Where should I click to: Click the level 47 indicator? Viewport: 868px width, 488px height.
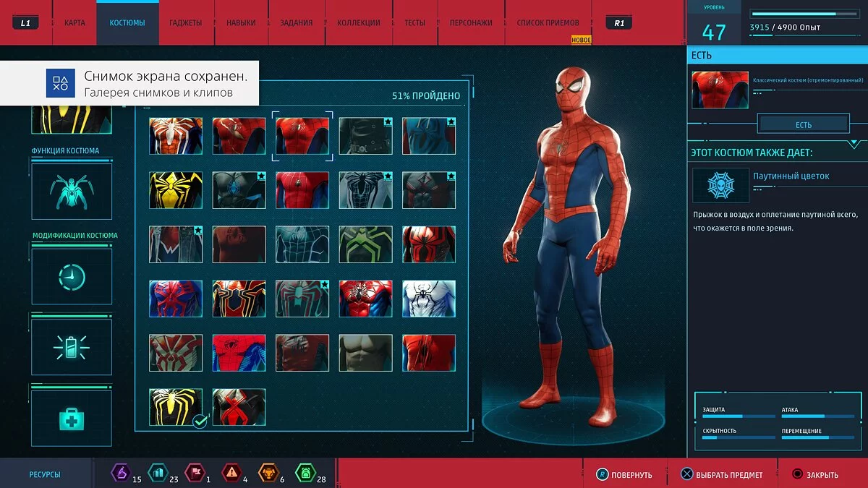point(713,32)
